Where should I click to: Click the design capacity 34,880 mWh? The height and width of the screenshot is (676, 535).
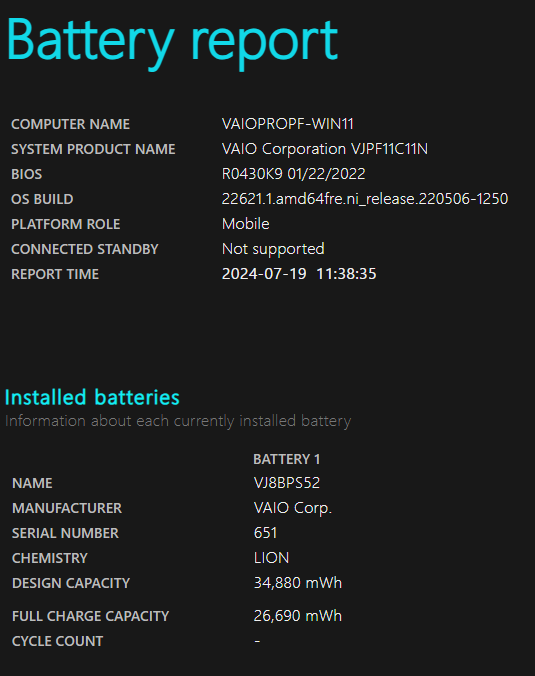click(297, 583)
